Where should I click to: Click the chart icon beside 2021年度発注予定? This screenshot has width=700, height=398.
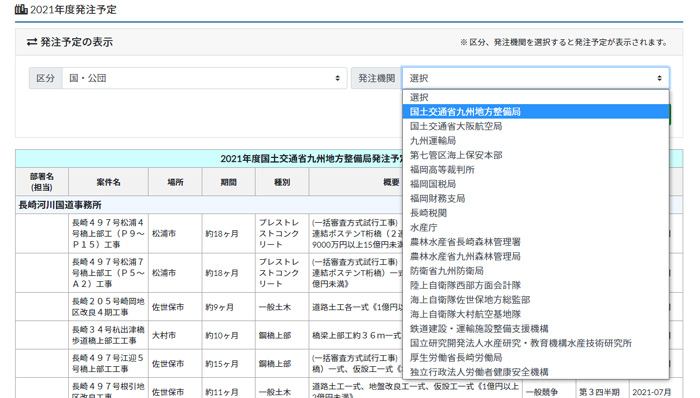coord(21,9)
